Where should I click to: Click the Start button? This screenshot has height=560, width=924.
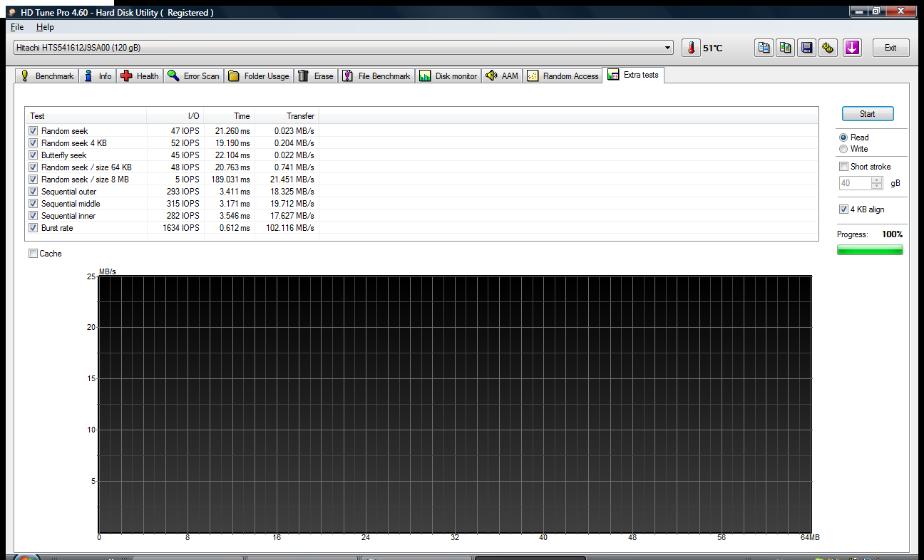click(867, 114)
